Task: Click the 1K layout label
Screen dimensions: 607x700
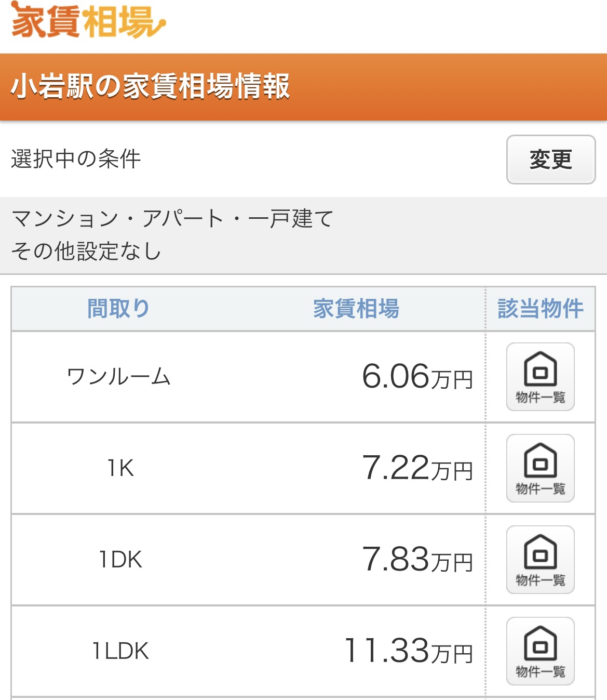Action: click(x=120, y=468)
